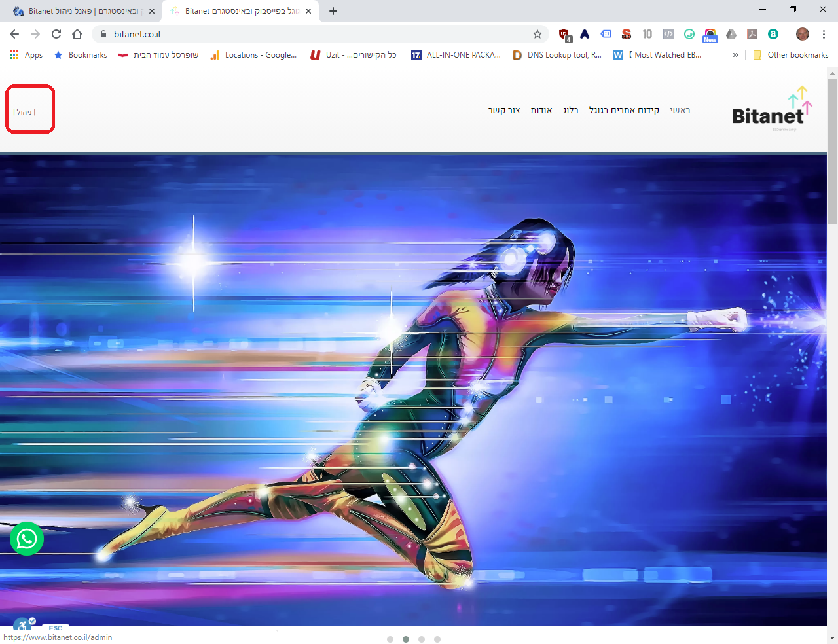Reload the page with the refresh button

[x=56, y=34]
